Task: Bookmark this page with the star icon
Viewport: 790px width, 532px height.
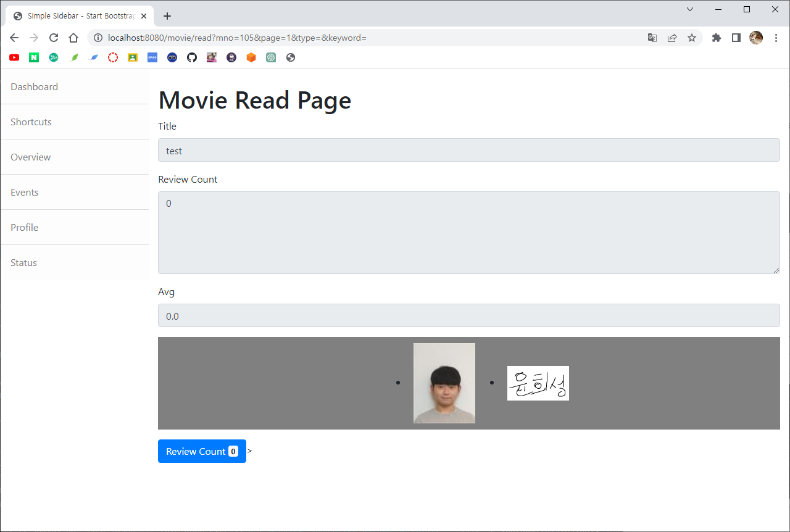Action: pyautogui.click(x=692, y=38)
